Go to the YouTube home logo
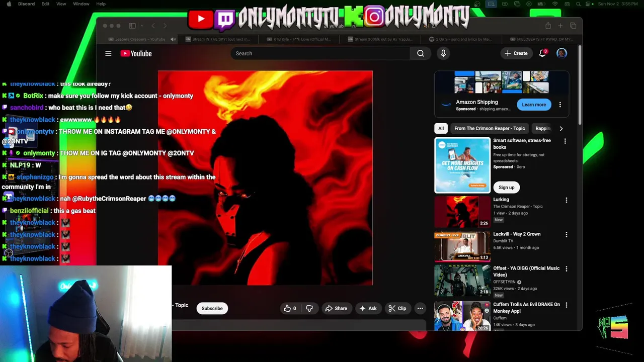This screenshot has width=644, height=362. click(x=136, y=53)
